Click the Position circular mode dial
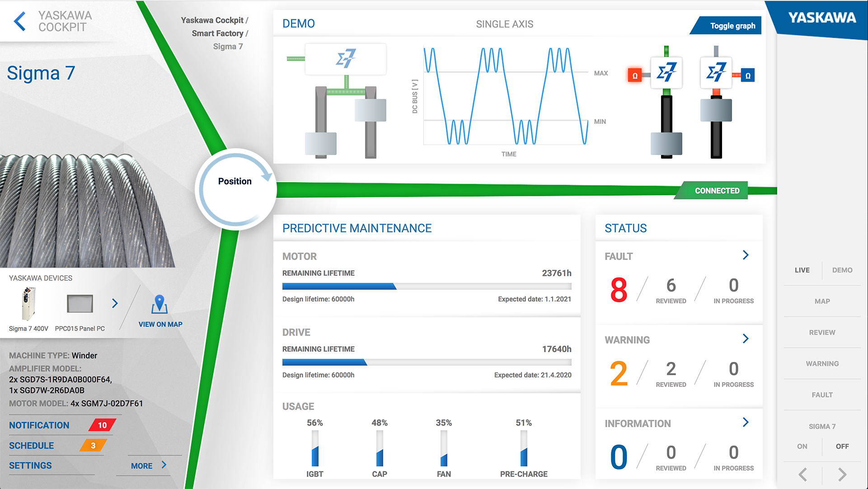Screen dimensions: 868x489 (235, 189)
